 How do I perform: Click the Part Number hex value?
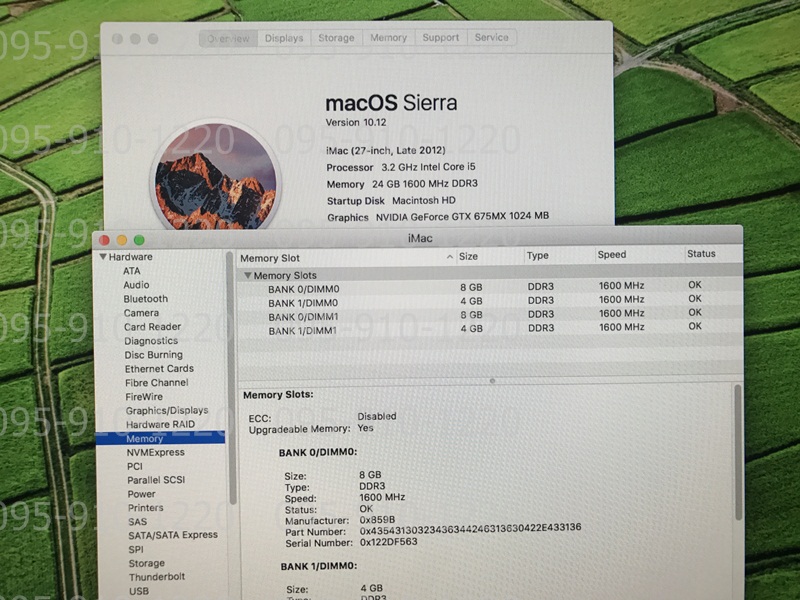470,529
